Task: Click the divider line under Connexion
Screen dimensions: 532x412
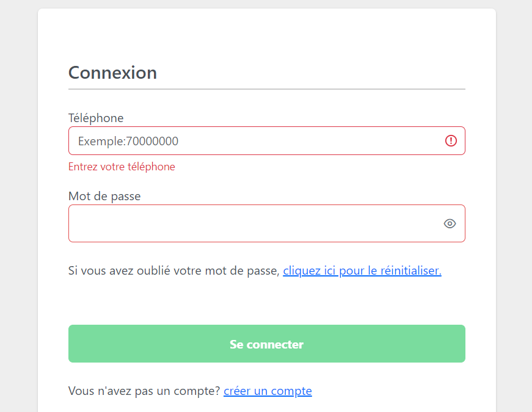Action: (x=267, y=89)
